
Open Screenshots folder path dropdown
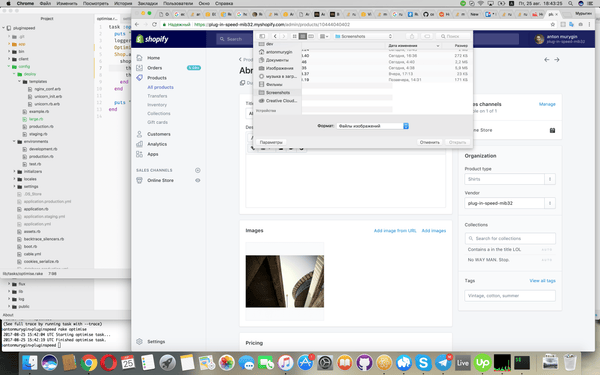(x=364, y=36)
